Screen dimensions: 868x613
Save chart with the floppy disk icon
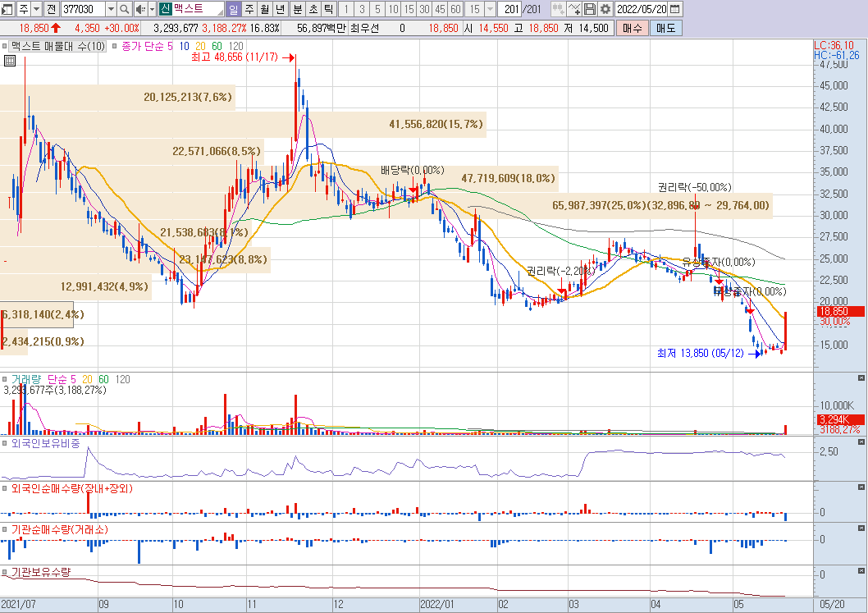(590, 9)
